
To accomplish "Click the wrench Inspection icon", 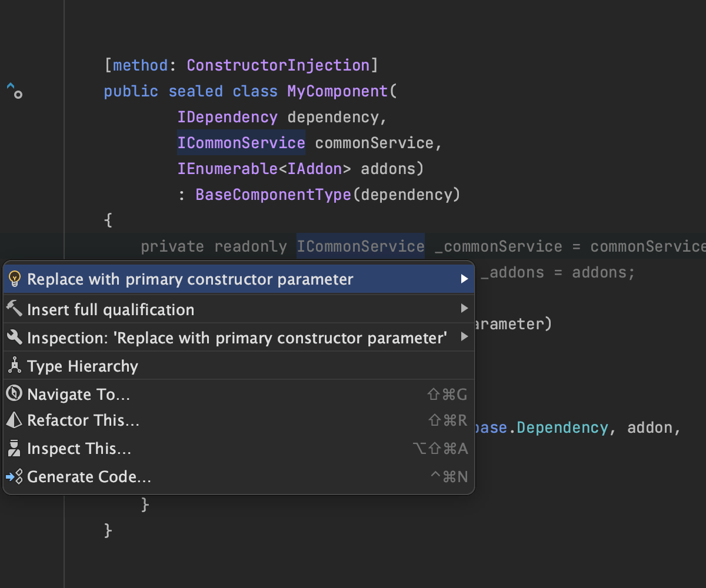I will [14, 337].
